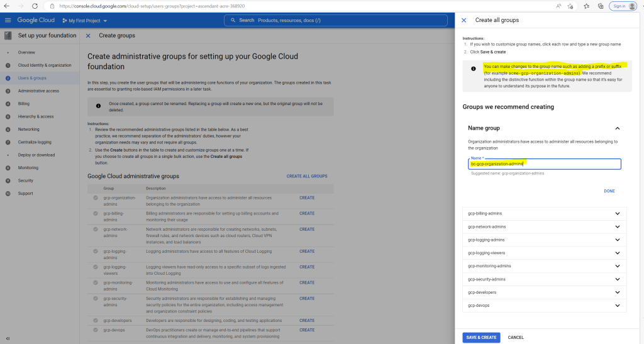Open the My First Project selector dropdown
Image resolution: width=644 pixels, height=344 pixels.
tap(85, 21)
